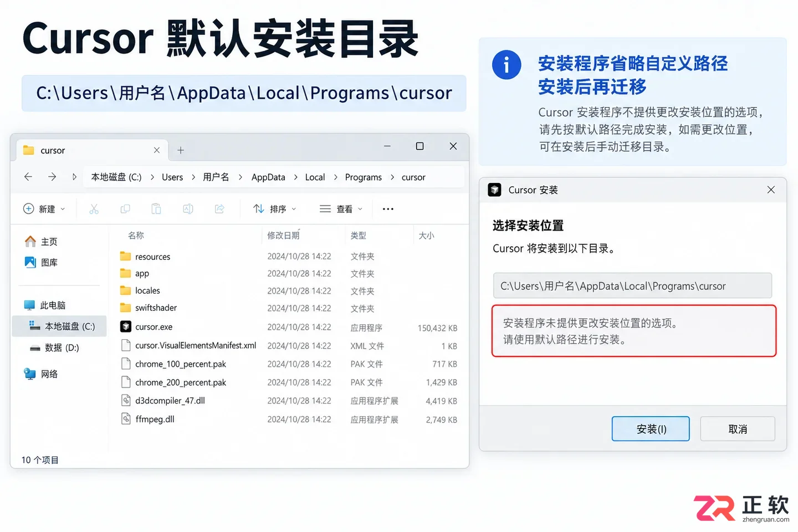Select Programs in the address breadcrumb
Screen dimensions: 798x532
pyautogui.click(x=363, y=177)
